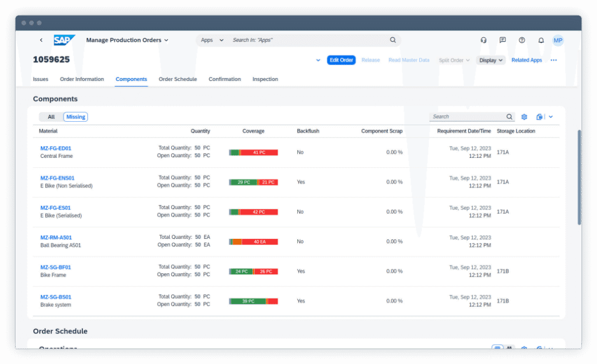The width and height of the screenshot is (597, 364).
Task: Open the headset support icon
Action: pyautogui.click(x=483, y=40)
